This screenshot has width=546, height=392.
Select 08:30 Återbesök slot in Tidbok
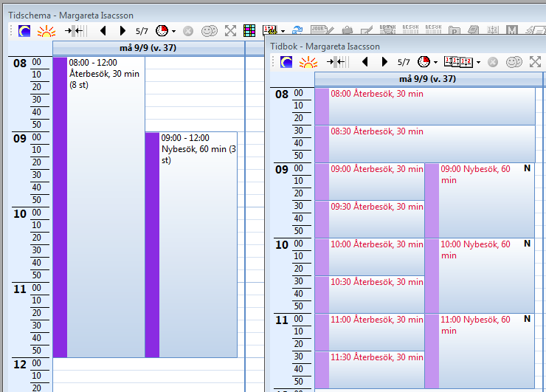[x=425, y=144]
